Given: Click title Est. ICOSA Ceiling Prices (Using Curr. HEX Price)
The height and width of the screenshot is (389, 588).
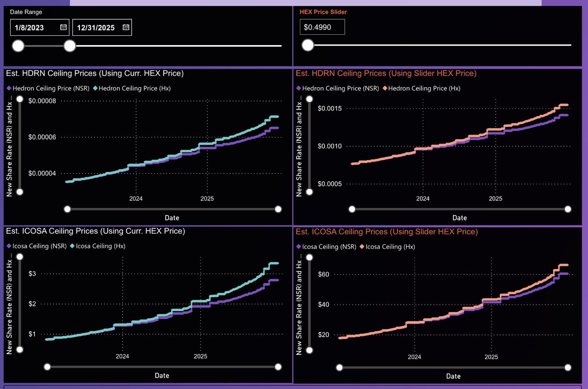Looking at the screenshot, I should click(95, 231).
